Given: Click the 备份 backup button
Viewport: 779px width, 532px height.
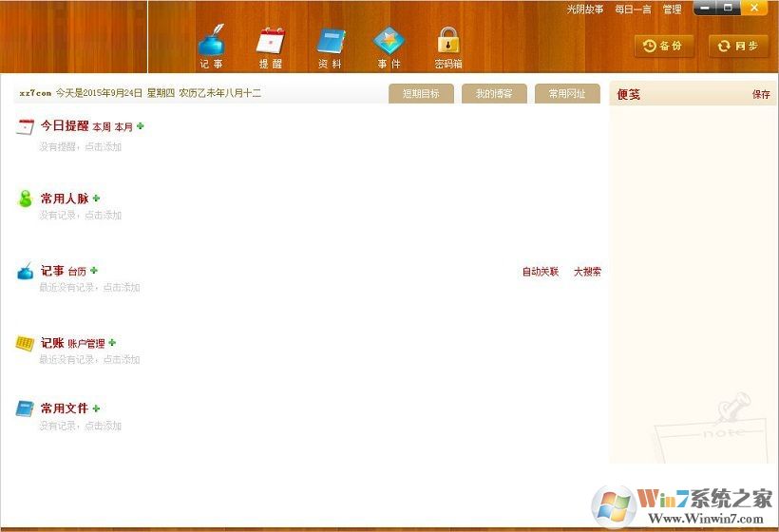Looking at the screenshot, I should coord(664,47).
